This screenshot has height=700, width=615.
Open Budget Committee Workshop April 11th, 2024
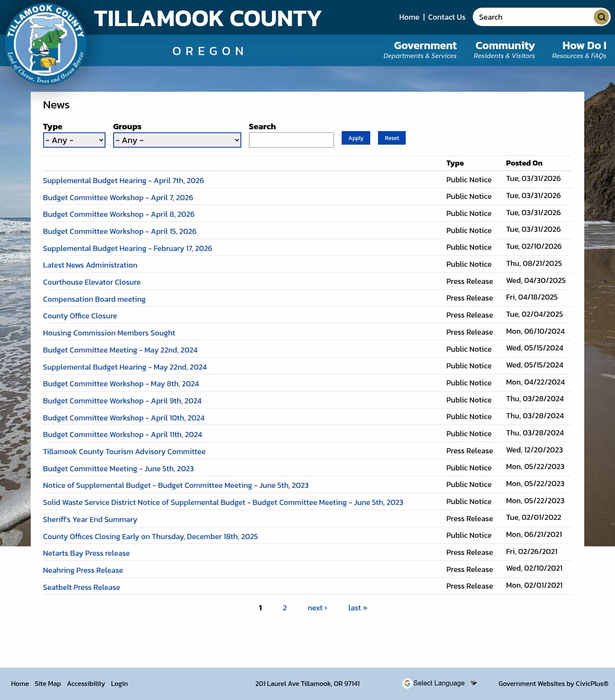(123, 435)
